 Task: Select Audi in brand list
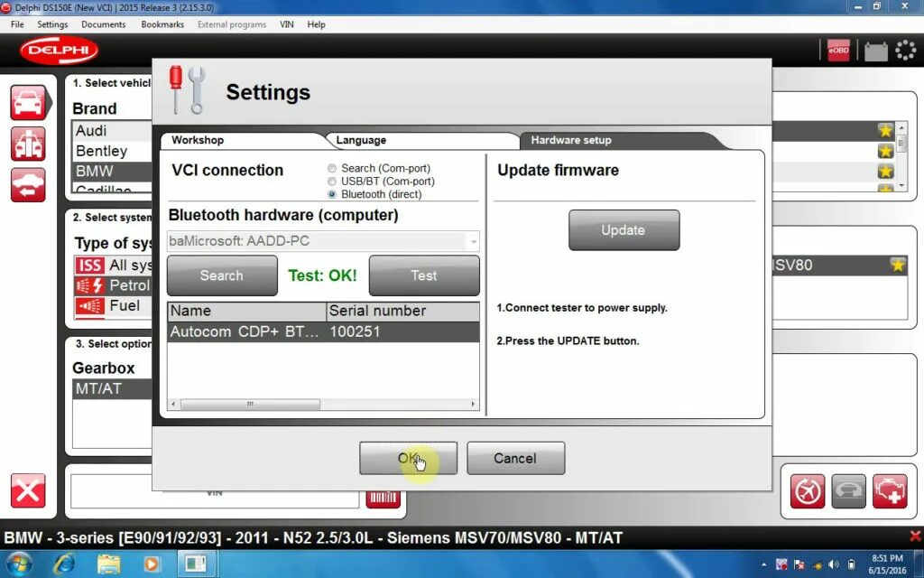(112, 131)
